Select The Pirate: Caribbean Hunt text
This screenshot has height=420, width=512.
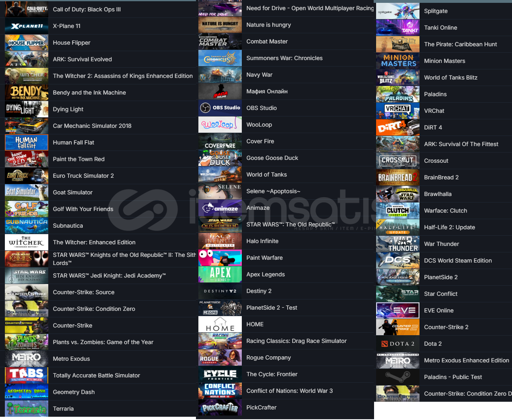click(460, 44)
